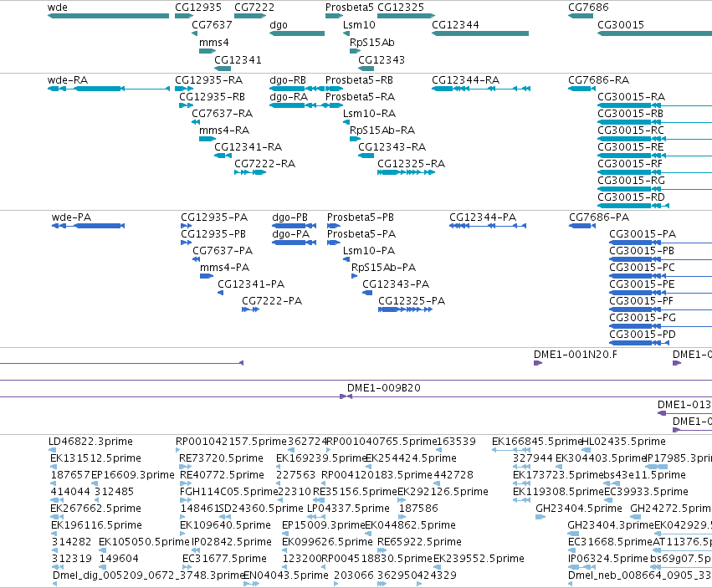This screenshot has height=588, width=712.
Task: Select transcript mms4-RA
Action: (x=207, y=139)
